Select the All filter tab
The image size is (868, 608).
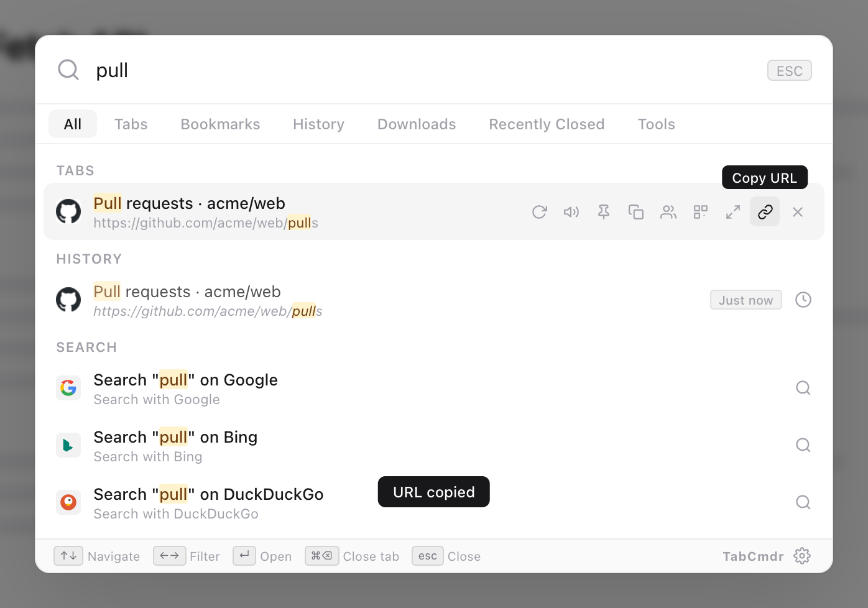(x=73, y=124)
